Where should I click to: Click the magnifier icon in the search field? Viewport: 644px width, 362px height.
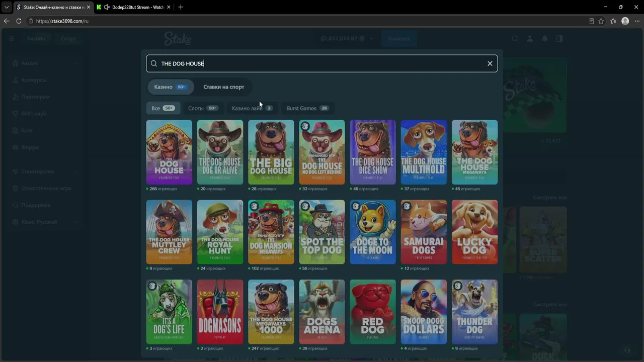(x=154, y=63)
